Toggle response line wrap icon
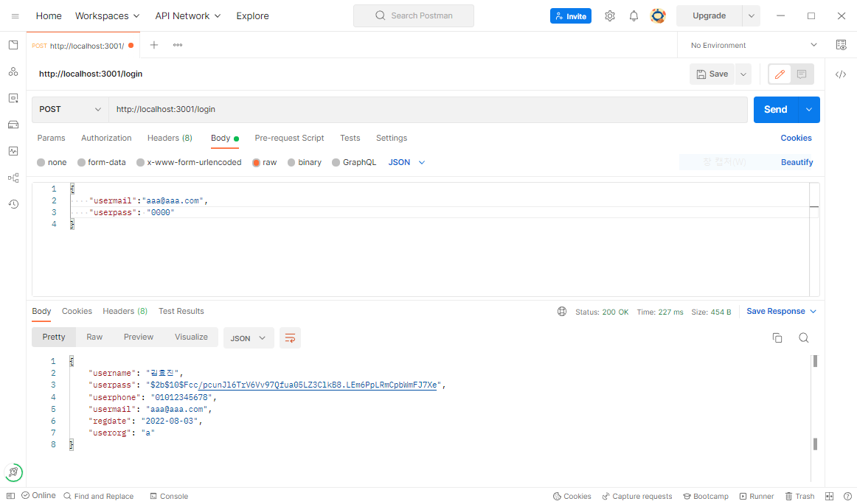Viewport: 857px width, 504px height. (x=290, y=338)
